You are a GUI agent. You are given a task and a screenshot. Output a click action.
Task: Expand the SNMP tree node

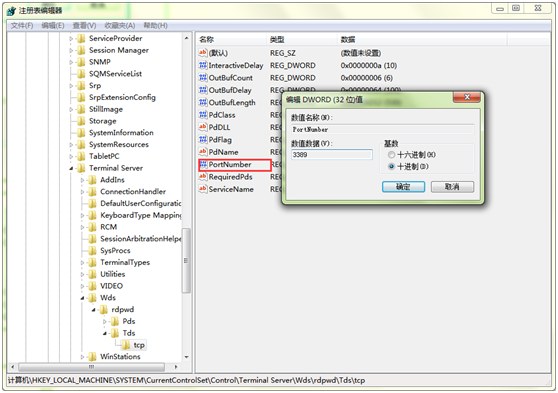pyautogui.click(x=71, y=62)
